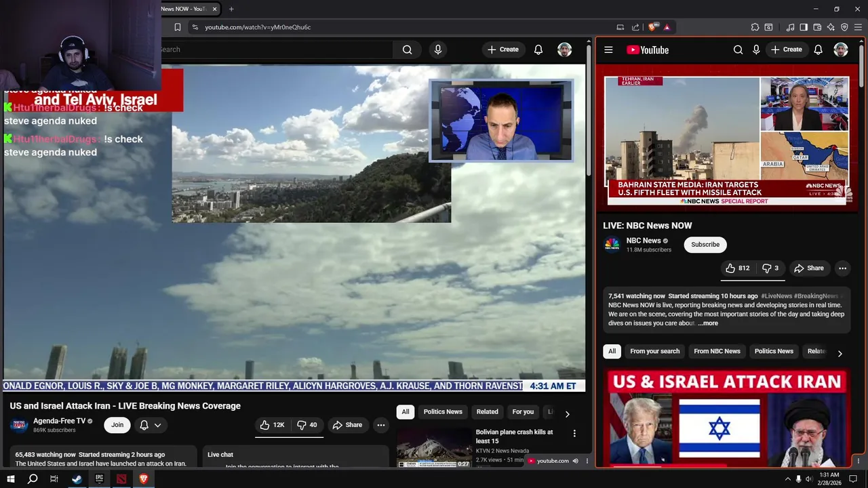Click the share page icon in address bar

click(x=635, y=27)
